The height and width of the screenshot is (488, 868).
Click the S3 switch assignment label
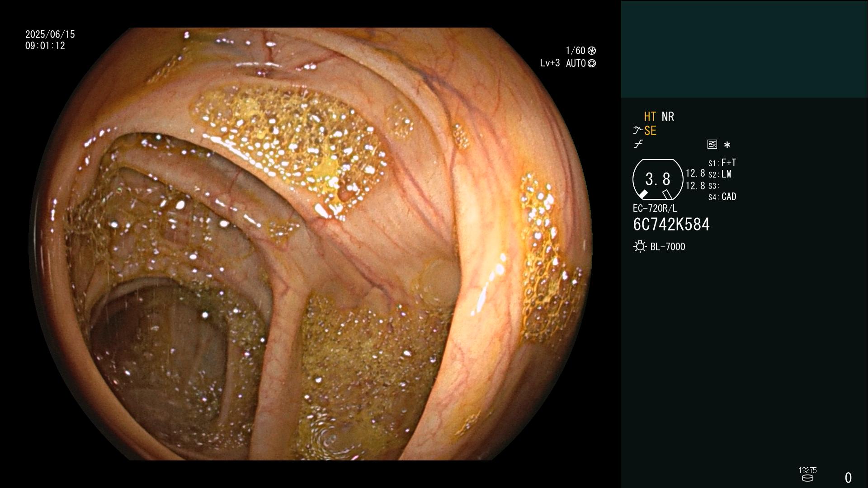713,186
